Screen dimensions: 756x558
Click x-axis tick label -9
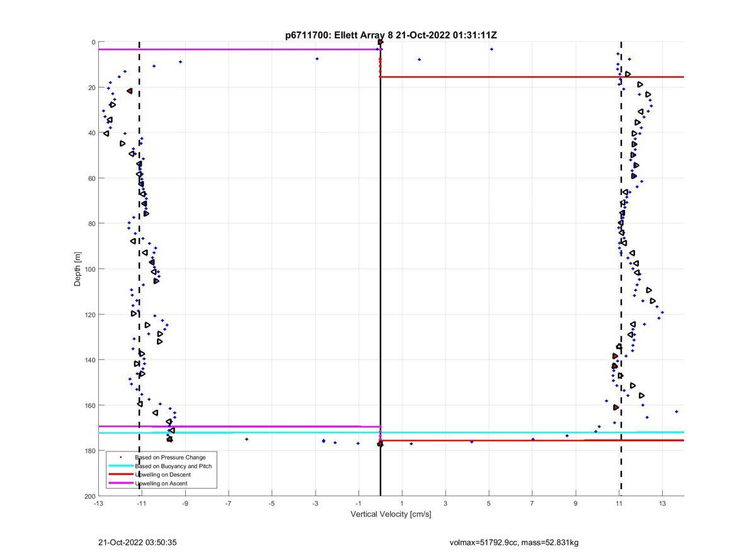[185, 503]
